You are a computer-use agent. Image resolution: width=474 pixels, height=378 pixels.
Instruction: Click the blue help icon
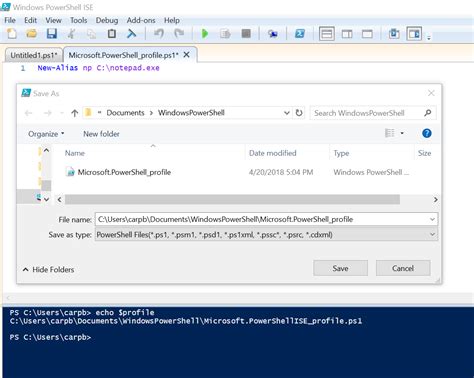click(427, 133)
